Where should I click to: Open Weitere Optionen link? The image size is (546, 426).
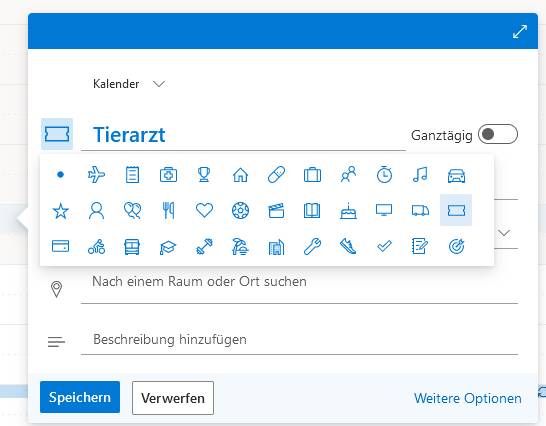click(467, 398)
